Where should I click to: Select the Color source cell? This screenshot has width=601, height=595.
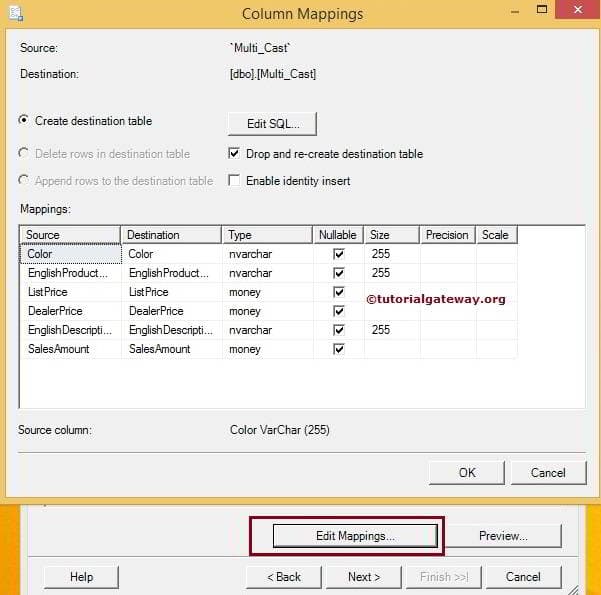click(71, 254)
